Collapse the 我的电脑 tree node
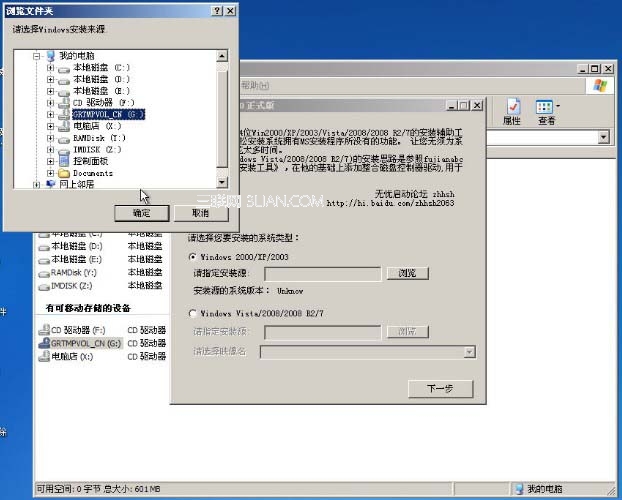Viewport: 622px width, 500px height. 36,56
